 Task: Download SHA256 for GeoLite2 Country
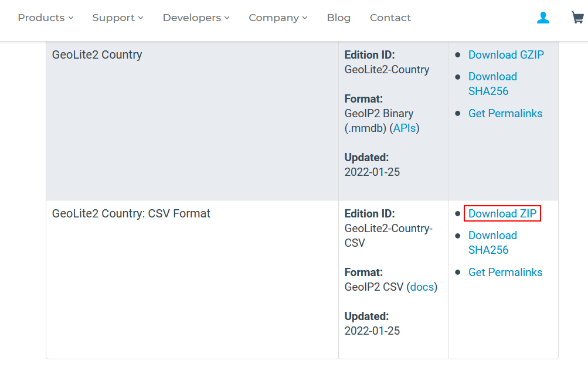pyautogui.click(x=492, y=84)
